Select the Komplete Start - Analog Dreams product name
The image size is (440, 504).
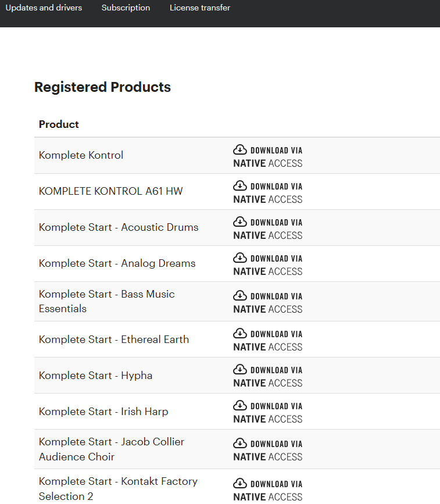pyautogui.click(x=117, y=263)
